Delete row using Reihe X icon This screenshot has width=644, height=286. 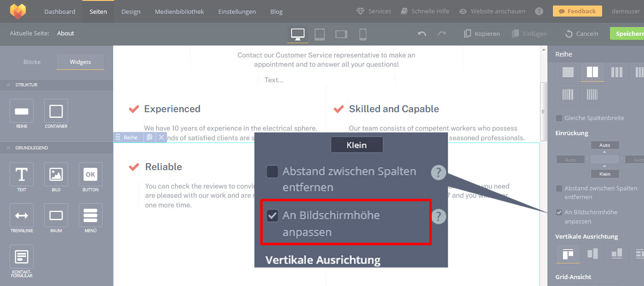(161, 137)
